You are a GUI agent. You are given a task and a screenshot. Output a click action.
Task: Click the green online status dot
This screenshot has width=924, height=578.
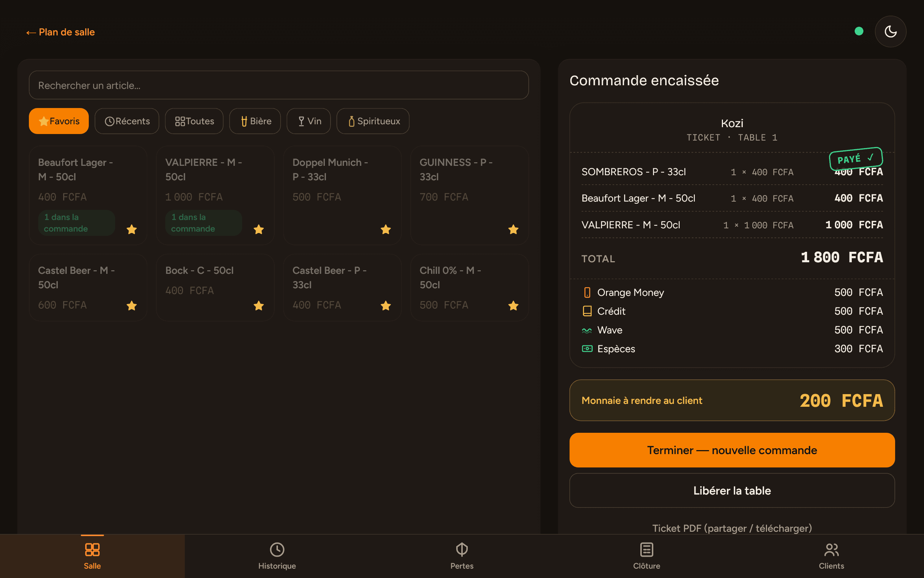pyautogui.click(x=859, y=31)
